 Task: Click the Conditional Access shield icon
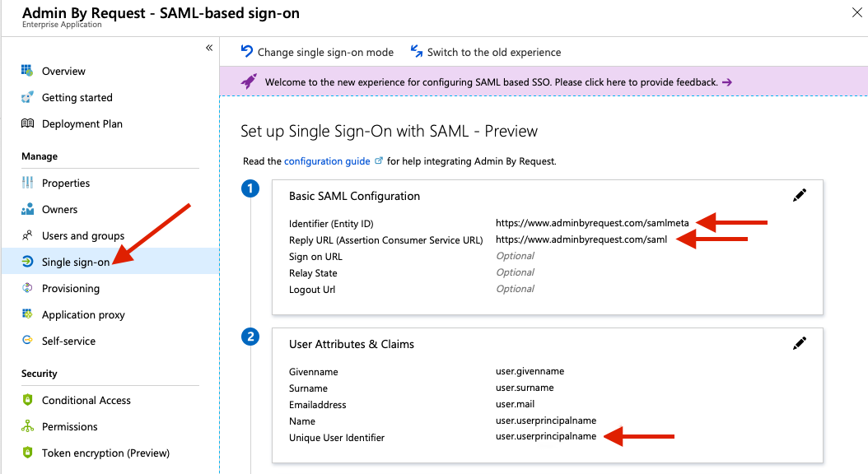pos(27,400)
